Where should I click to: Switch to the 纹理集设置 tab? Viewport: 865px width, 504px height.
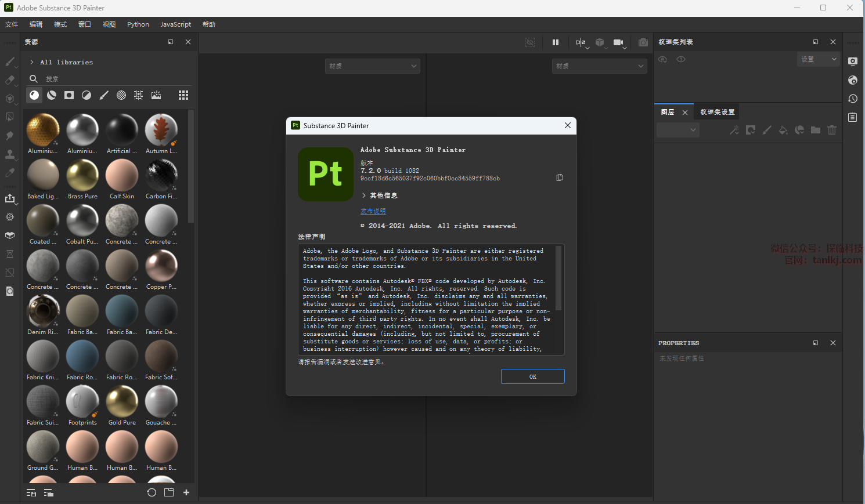[x=717, y=112]
